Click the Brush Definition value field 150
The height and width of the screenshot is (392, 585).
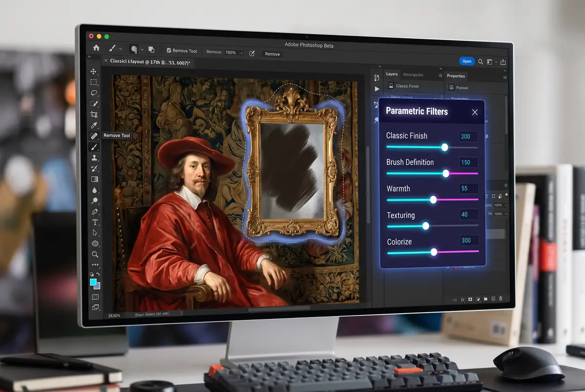[468, 163]
